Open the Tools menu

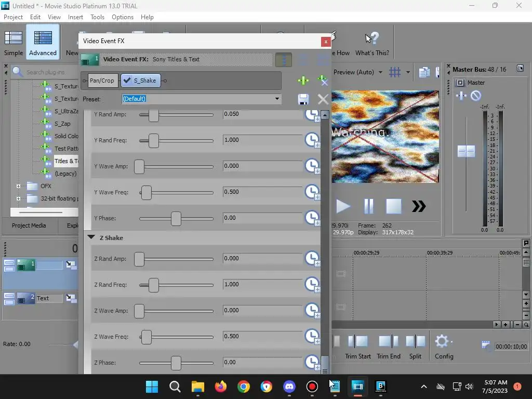click(x=97, y=17)
